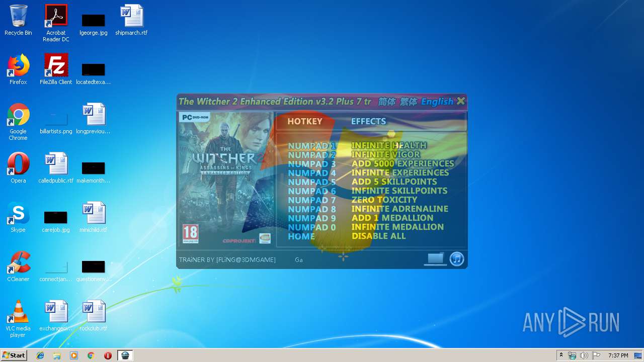The image size is (644, 362).
Task: Select the rockclub.rtf document icon
Action: coord(94,316)
